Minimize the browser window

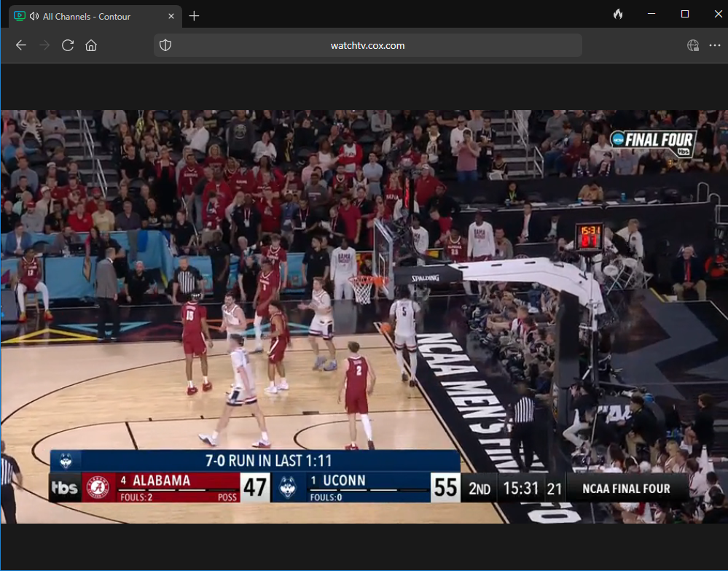(x=651, y=14)
